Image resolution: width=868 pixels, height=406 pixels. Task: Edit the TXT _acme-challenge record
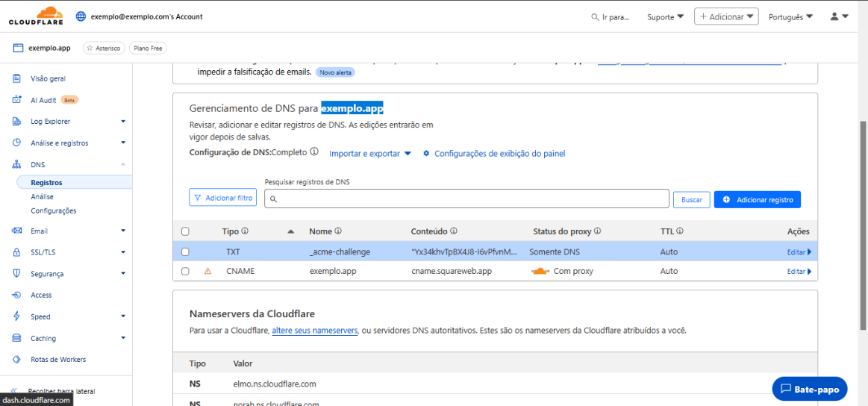pos(799,252)
